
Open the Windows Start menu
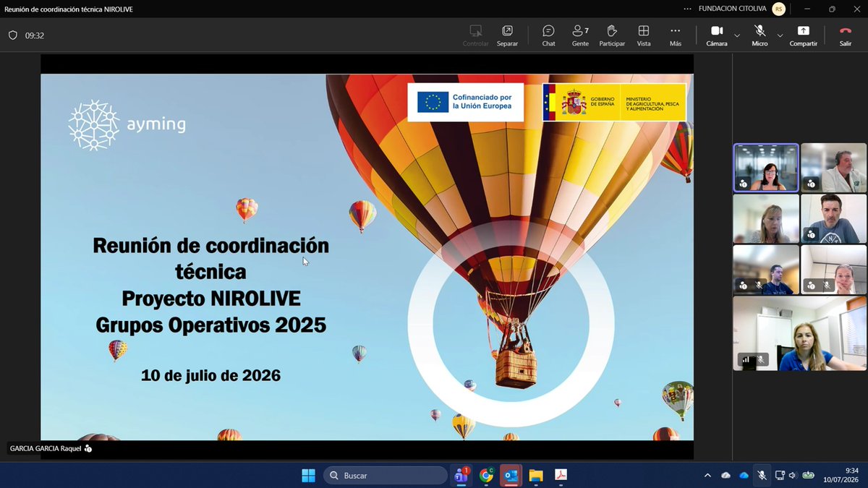click(x=308, y=475)
